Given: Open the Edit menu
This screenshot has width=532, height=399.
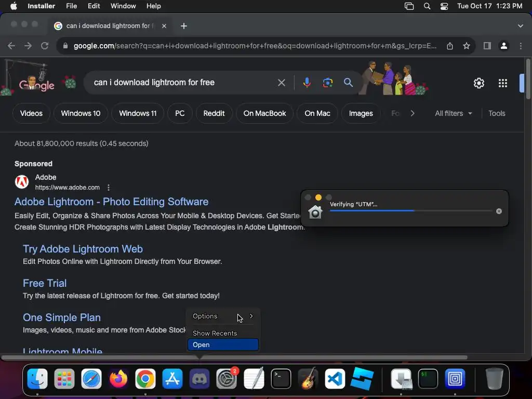Looking at the screenshot, I should (x=94, y=6).
